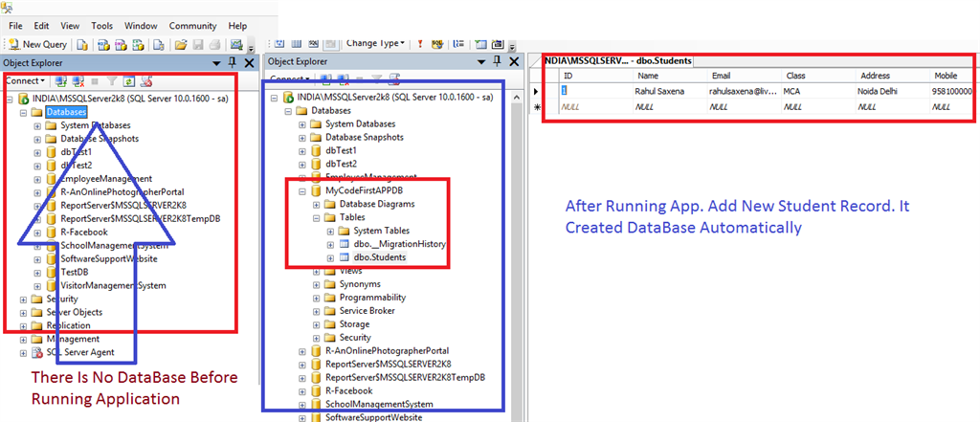Open the Change Type dropdown
Viewport: 980px width, 422px height.
pyautogui.click(x=375, y=43)
